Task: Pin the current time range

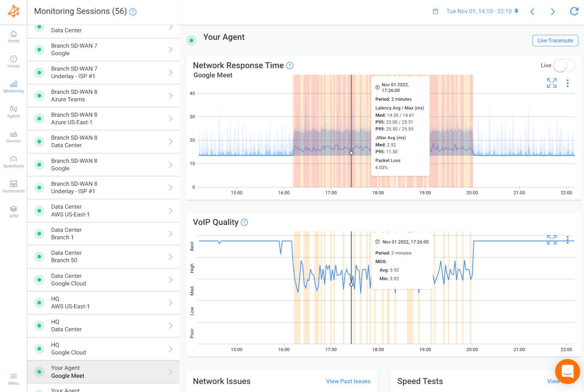Action: pos(516,11)
